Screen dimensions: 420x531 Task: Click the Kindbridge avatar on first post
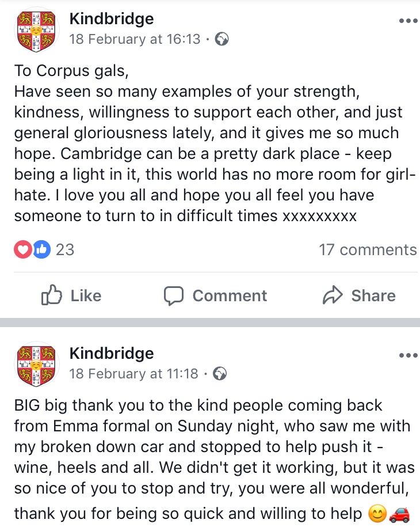(x=37, y=31)
